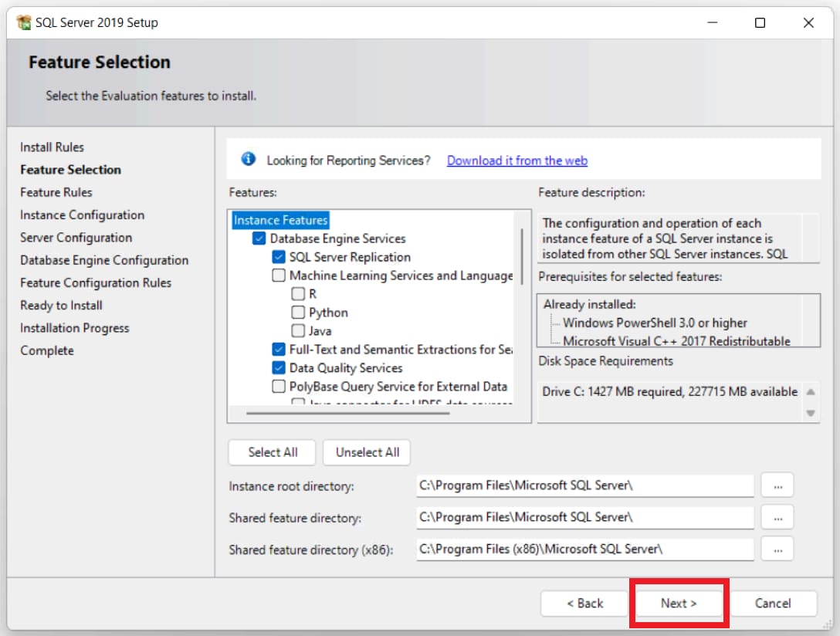Viewport: 840px width, 636px height.
Task: Go to the Server Configuration step
Action: [76, 237]
